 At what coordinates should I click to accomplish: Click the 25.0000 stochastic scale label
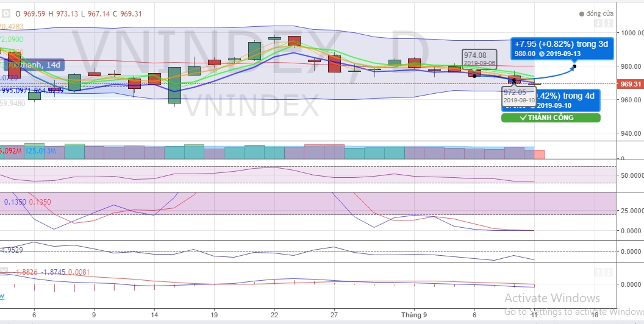[x=632, y=210]
